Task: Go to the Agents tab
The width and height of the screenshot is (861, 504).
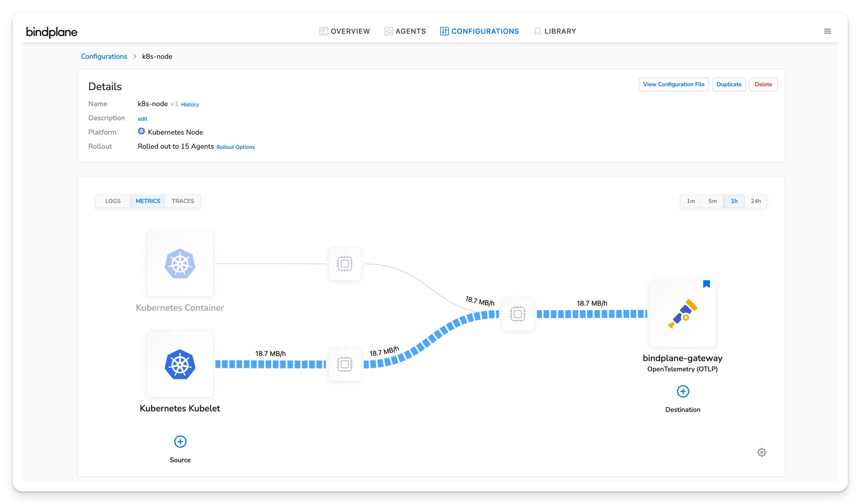Action: [405, 31]
